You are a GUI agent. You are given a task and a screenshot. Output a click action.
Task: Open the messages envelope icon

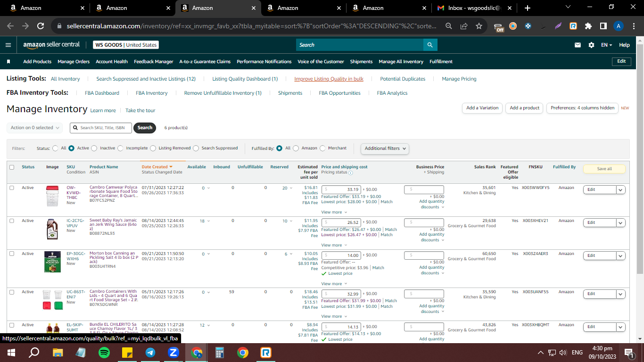(578, 45)
